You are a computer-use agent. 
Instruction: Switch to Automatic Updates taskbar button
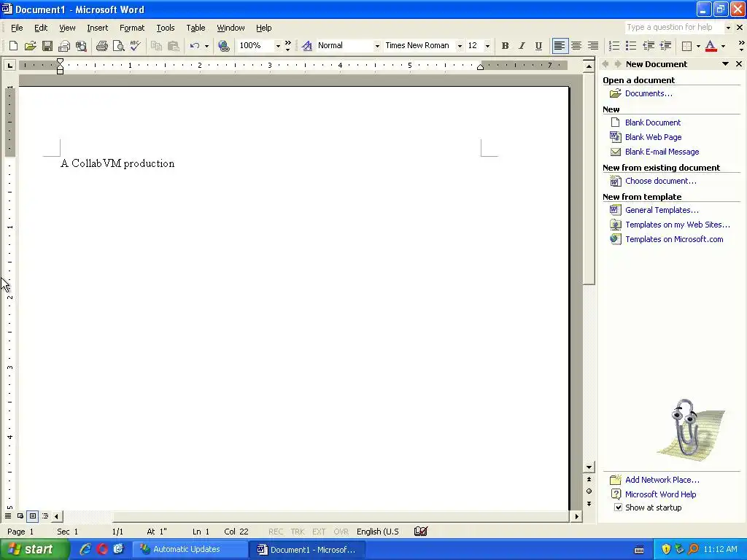pos(190,549)
